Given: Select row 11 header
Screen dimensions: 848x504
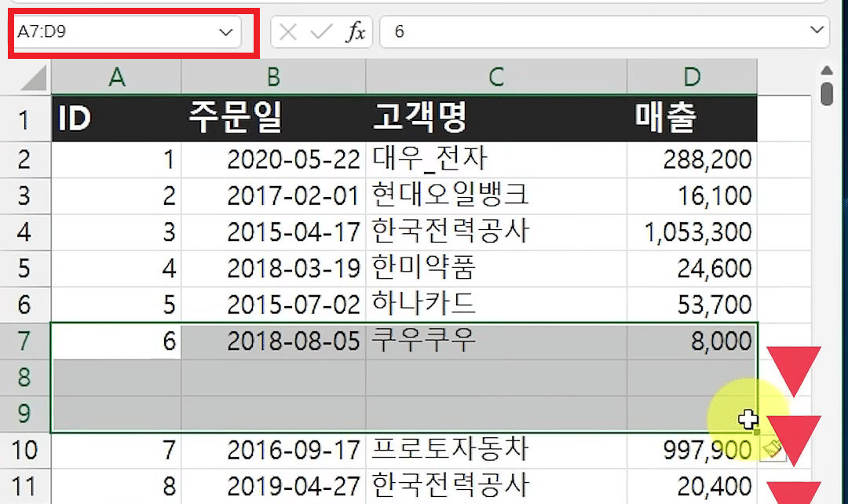Looking at the screenshot, I should (25, 486).
